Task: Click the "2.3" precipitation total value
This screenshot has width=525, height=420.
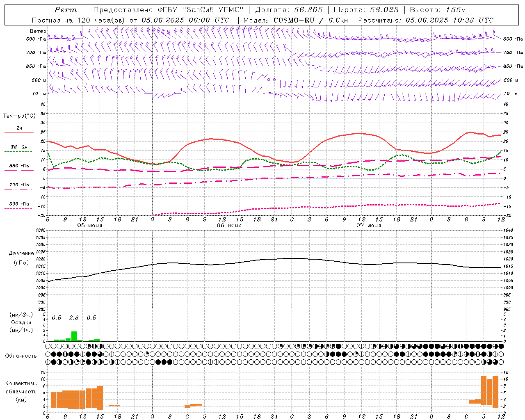Action: (74, 318)
